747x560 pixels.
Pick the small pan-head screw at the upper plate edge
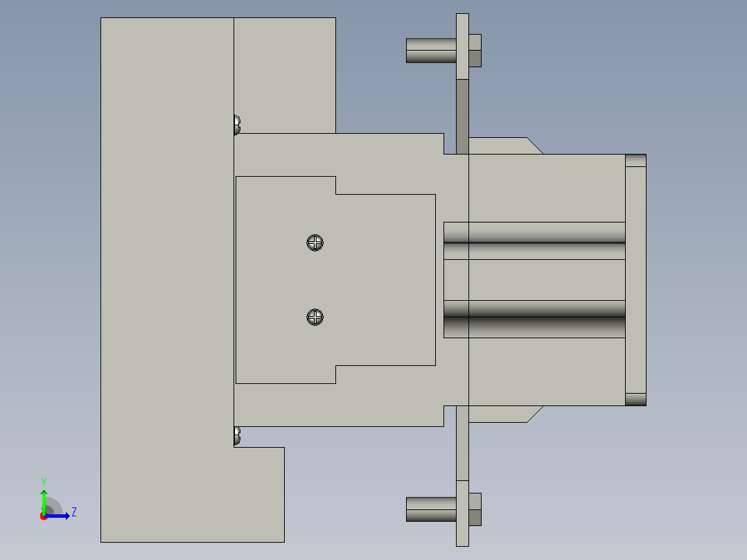point(237,125)
